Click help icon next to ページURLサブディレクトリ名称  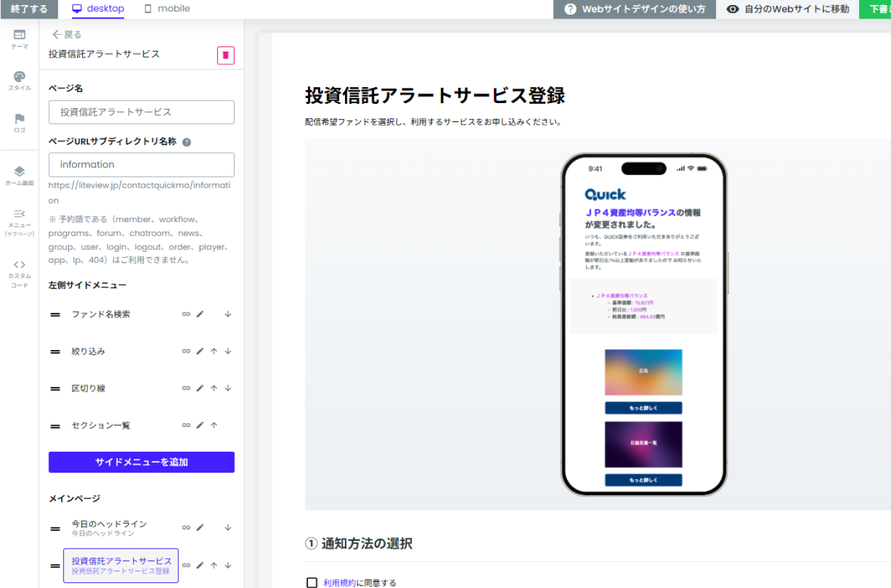click(186, 143)
